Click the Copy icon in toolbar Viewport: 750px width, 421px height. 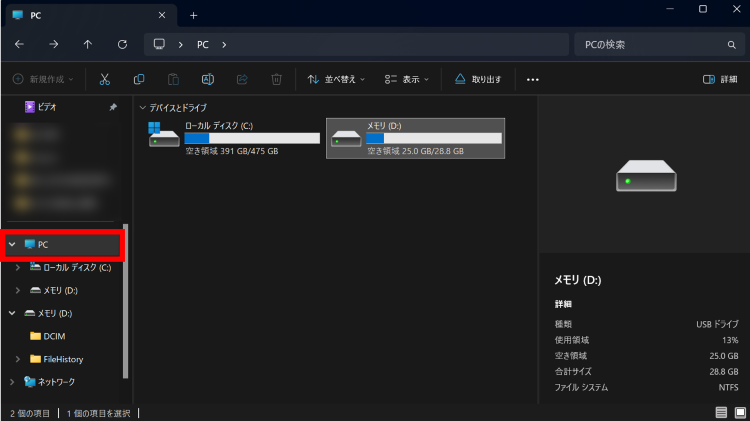[x=139, y=79]
